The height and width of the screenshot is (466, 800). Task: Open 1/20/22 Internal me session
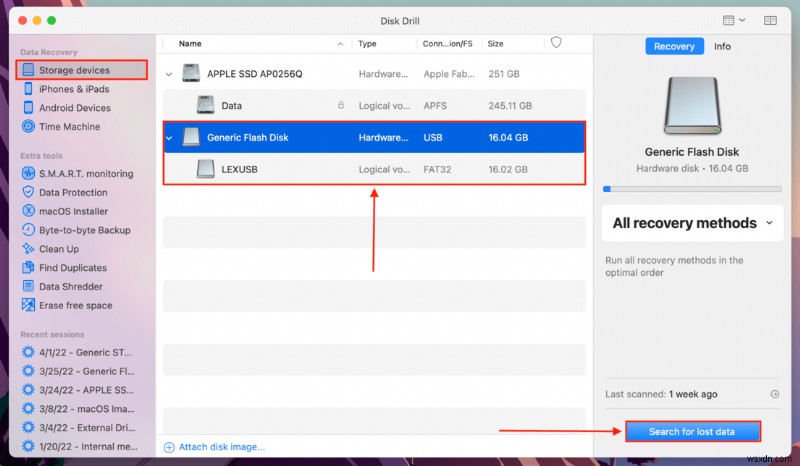coord(80,447)
